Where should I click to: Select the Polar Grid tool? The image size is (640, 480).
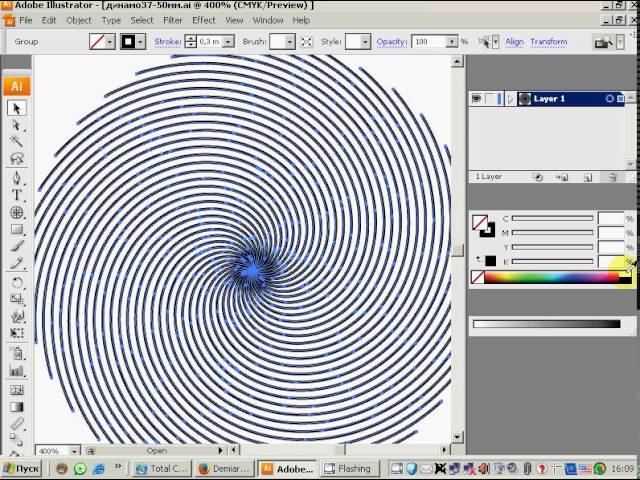pos(16,212)
